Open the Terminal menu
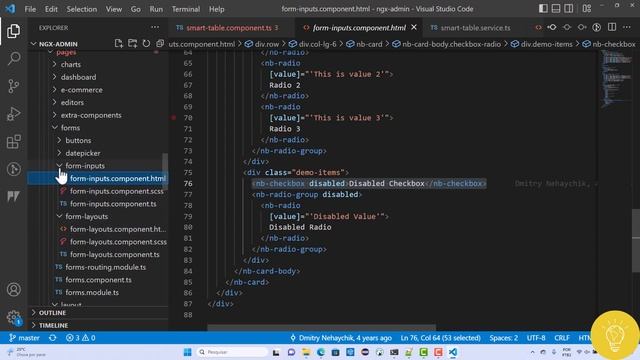The width and height of the screenshot is (640, 360). 186,9
